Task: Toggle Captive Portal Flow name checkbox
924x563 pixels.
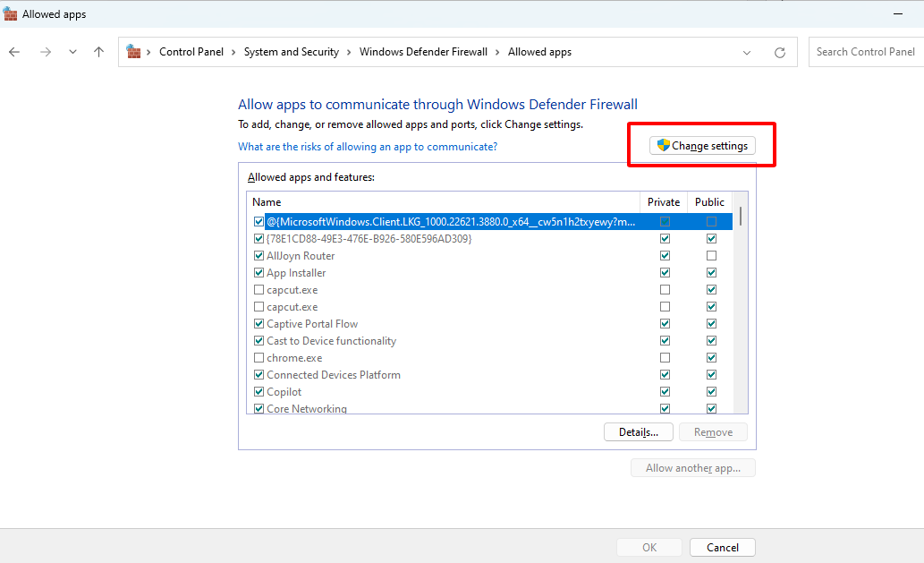Action: click(259, 324)
